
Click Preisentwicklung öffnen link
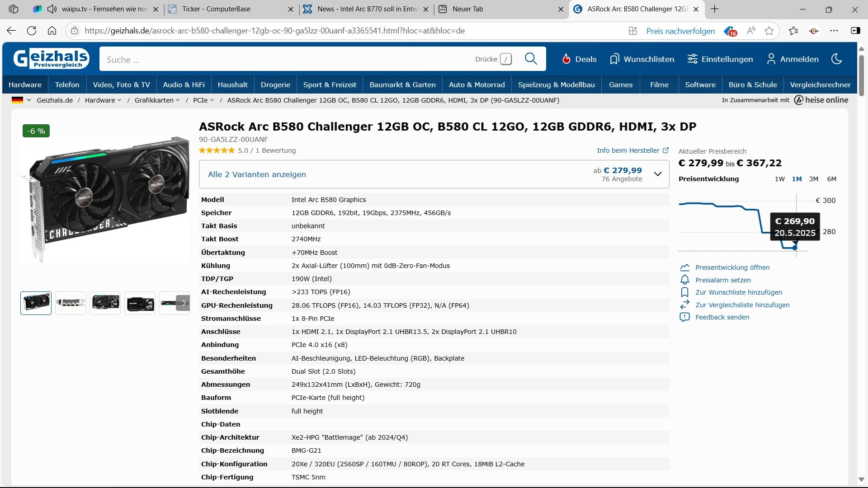(732, 267)
